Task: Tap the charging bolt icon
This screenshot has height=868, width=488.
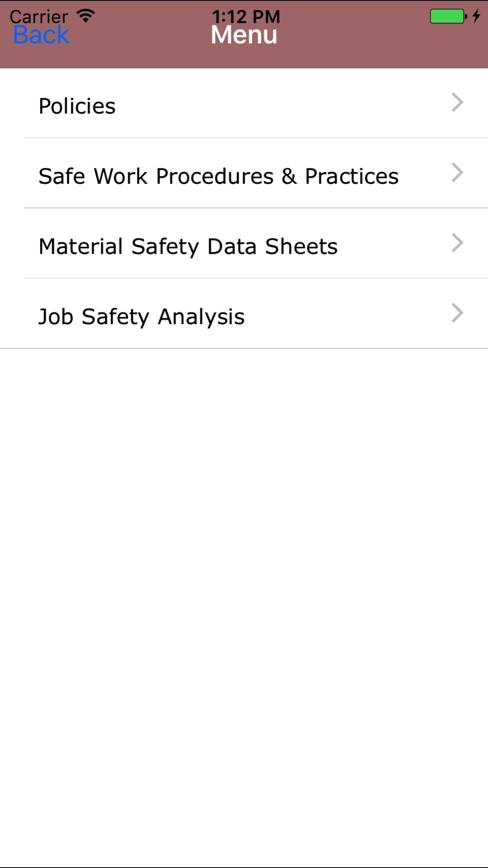Action: (476, 16)
